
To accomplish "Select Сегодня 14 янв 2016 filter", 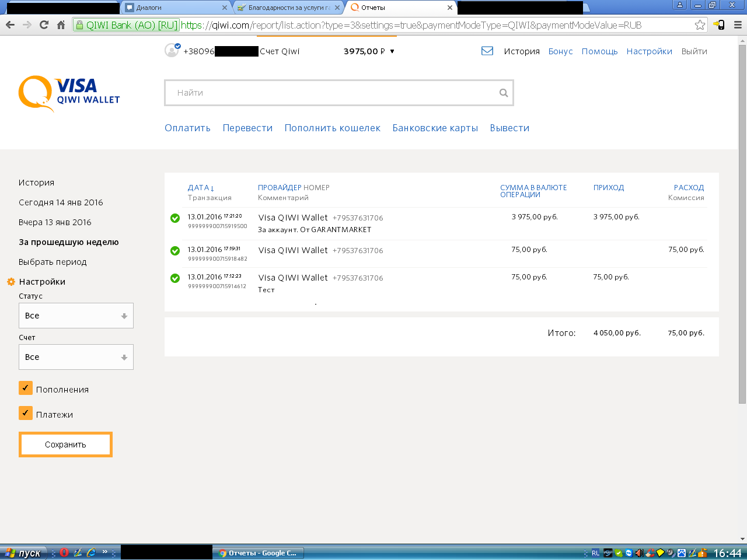I will click(61, 202).
